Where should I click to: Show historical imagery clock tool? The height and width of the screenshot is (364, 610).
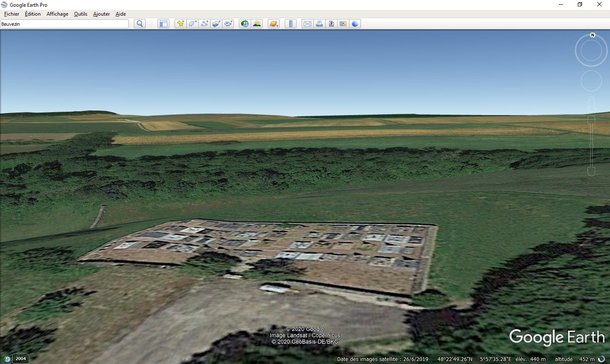pos(245,24)
